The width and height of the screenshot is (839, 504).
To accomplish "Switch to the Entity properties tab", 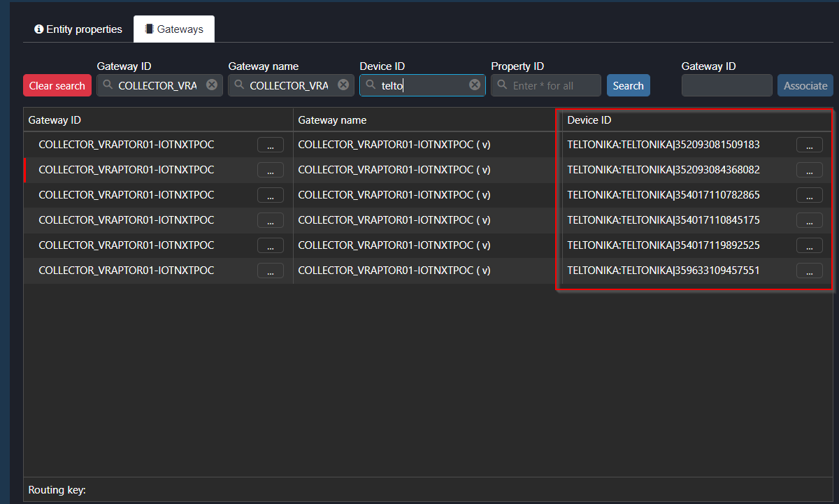I will point(78,29).
